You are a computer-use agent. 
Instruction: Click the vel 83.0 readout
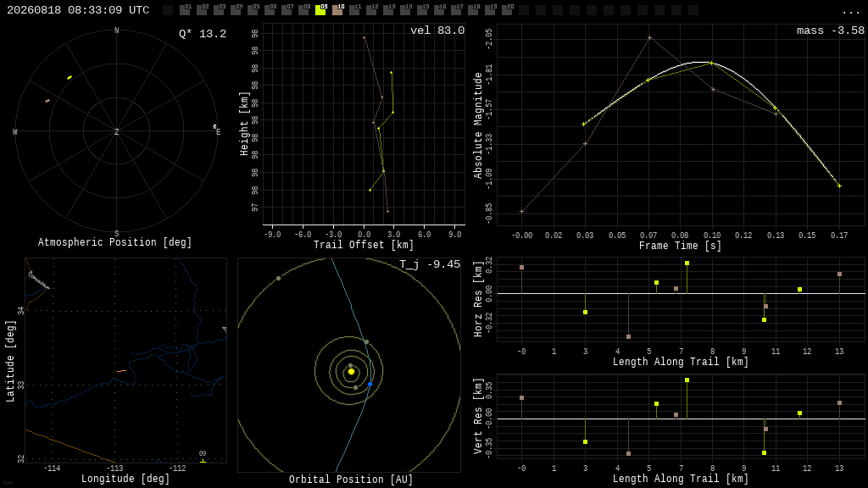coord(437,30)
